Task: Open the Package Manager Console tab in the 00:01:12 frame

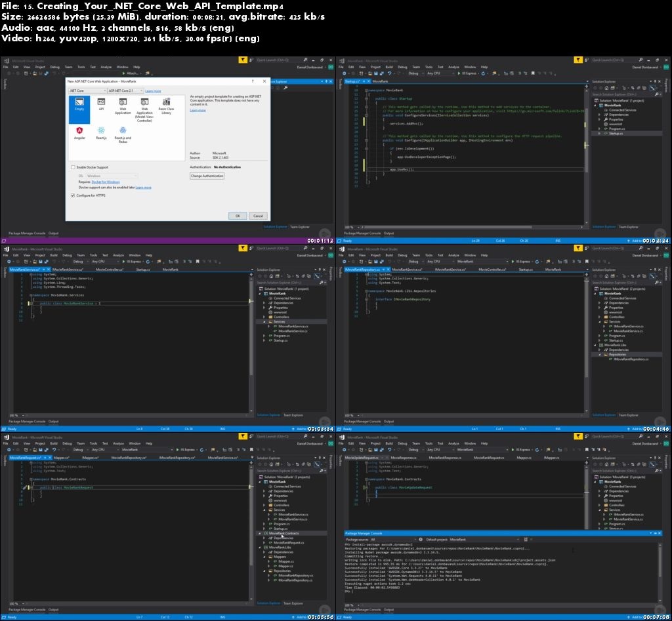Action: click(x=26, y=233)
